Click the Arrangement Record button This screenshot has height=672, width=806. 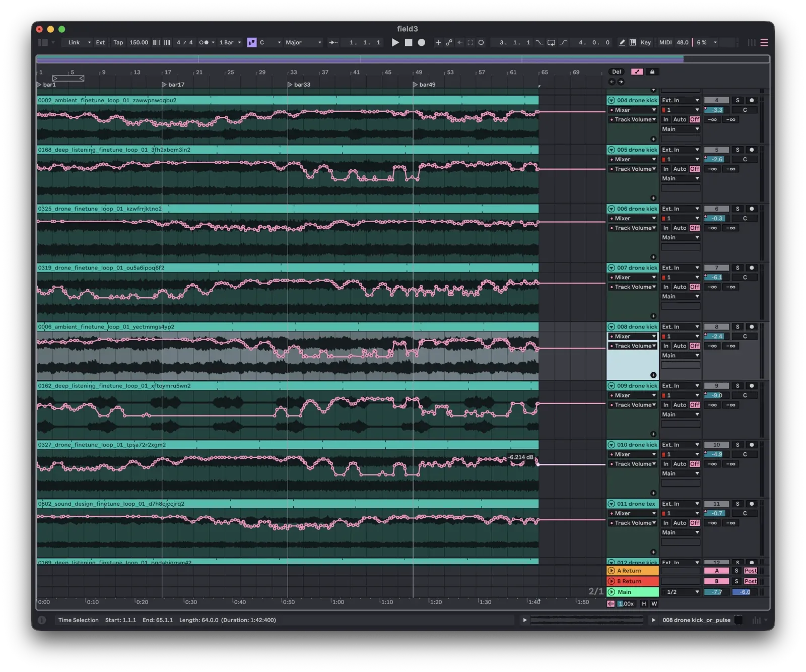click(x=422, y=42)
